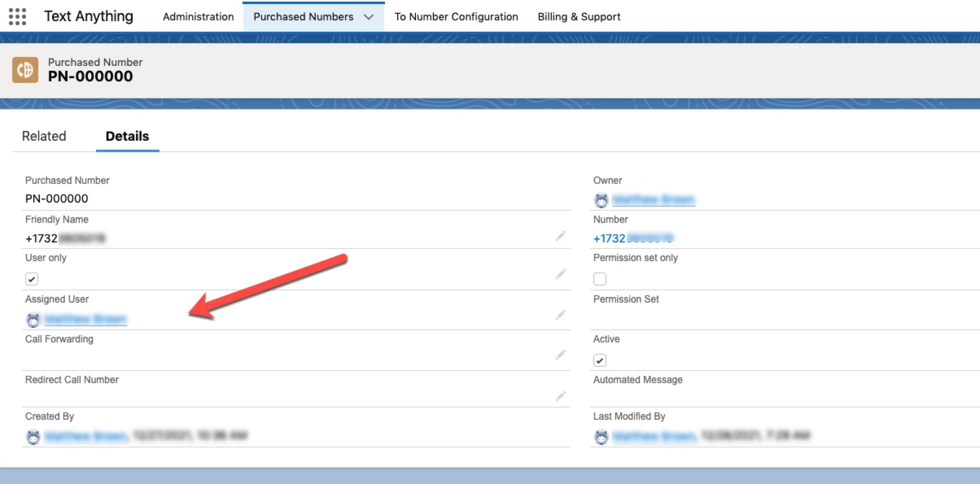Go to Billing & Support tab
Viewport: 980px width, 484px height.
(579, 17)
